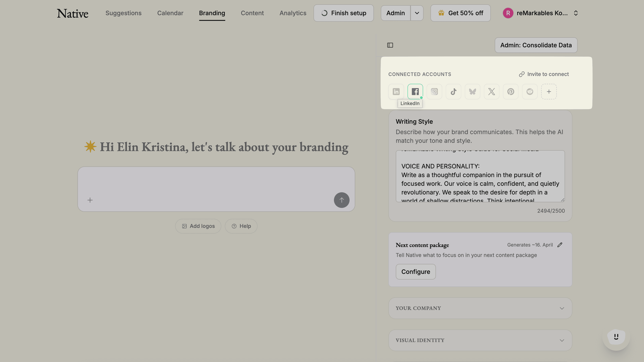This screenshot has width=644, height=362.
Task: Select the Instagram account icon
Action: (x=434, y=92)
